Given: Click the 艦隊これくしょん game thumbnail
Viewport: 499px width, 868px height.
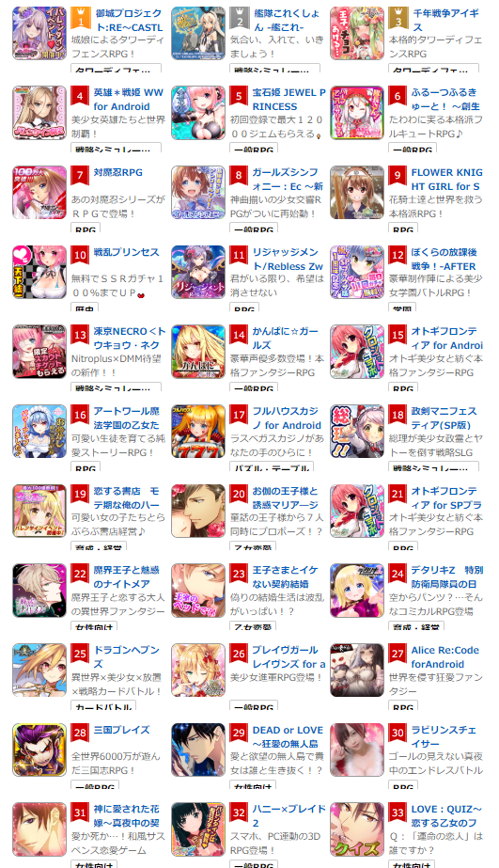Looking at the screenshot, I should [x=198, y=33].
